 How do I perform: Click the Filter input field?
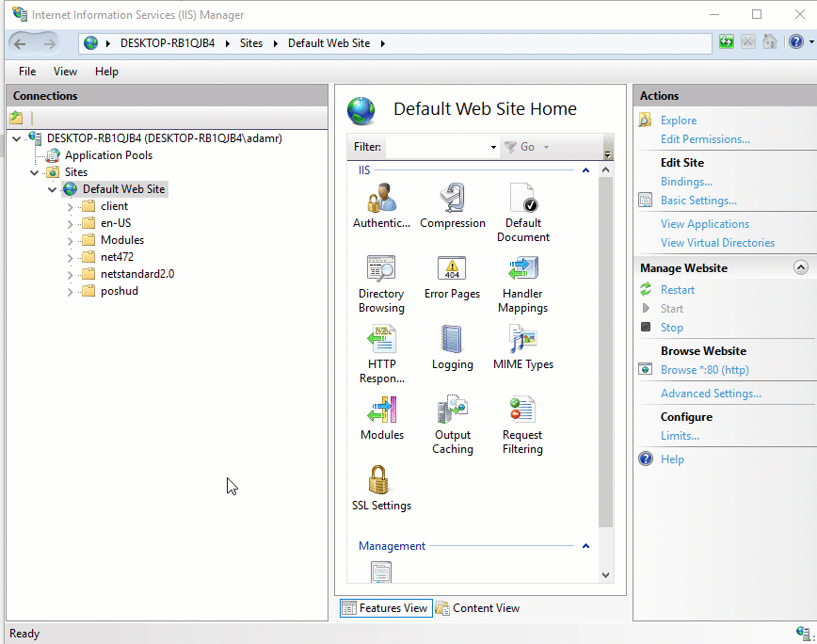pos(438,147)
